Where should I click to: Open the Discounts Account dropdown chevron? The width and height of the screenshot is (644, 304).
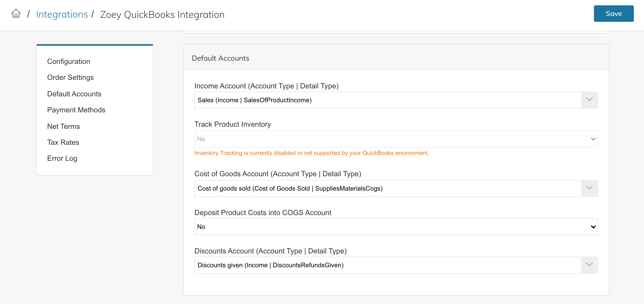[589, 265]
